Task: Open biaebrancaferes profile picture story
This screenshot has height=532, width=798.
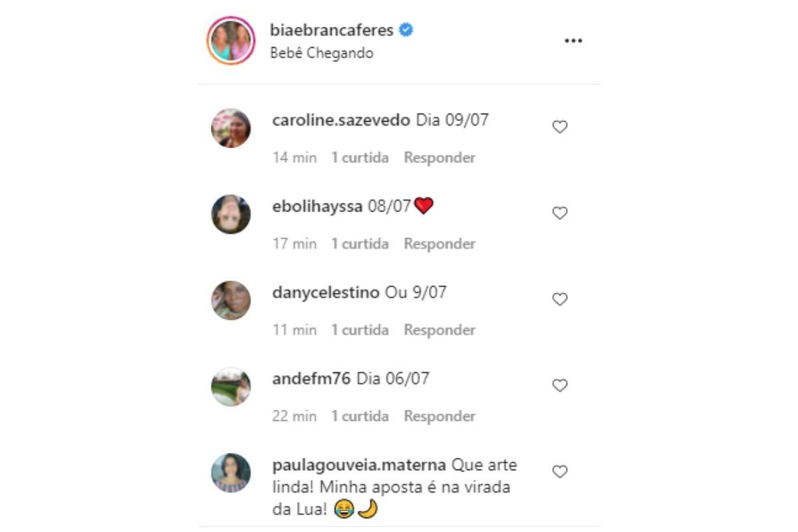Action: (x=231, y=41)
